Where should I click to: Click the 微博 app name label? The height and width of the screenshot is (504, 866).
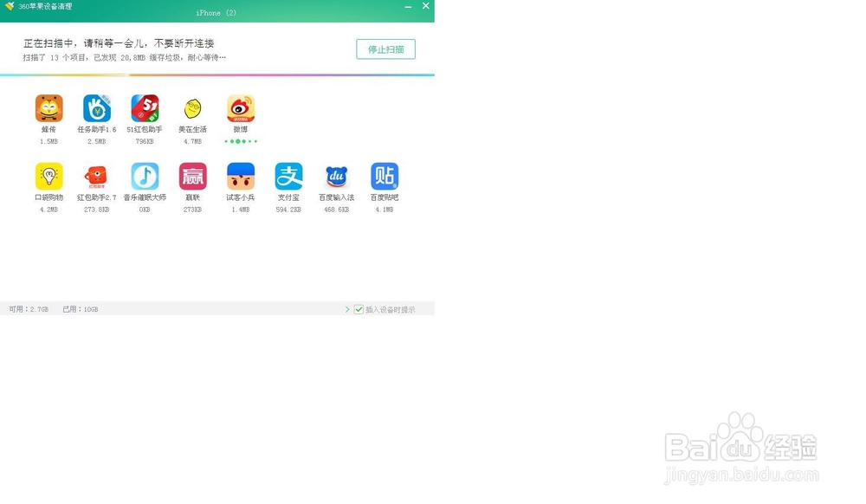pos(241,130)
